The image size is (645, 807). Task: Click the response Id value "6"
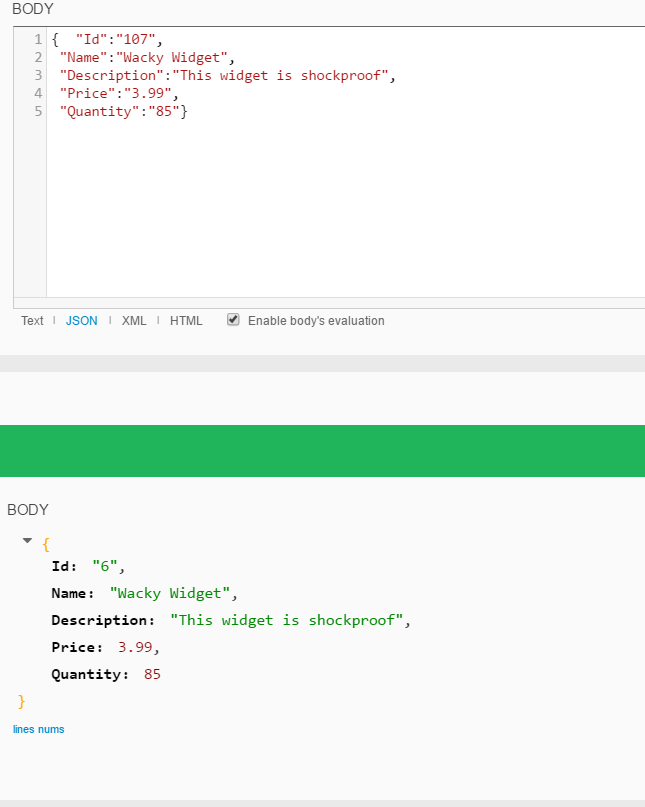click(x=105, y=566)
